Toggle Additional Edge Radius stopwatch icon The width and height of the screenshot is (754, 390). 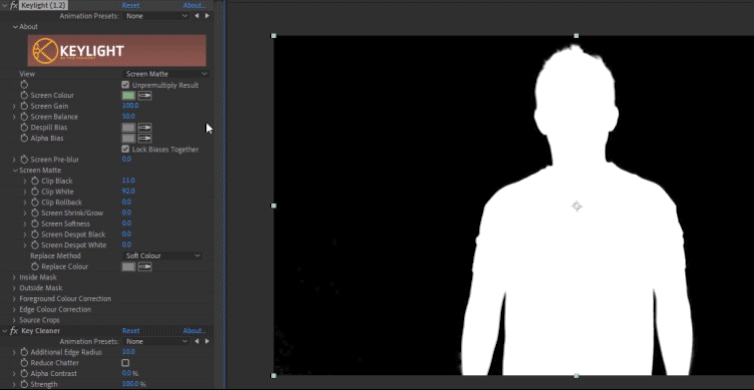(24, 352)
